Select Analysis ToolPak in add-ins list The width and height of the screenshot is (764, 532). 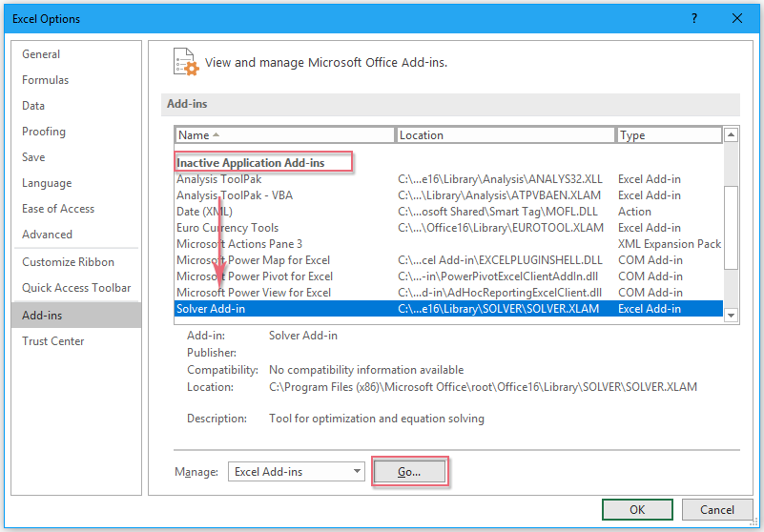click(x=218, y=179)
